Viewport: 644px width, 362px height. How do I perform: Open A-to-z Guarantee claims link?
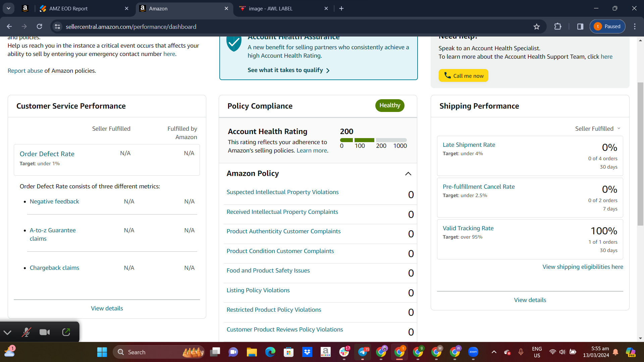pyautogui.click(x=53, y=234)
